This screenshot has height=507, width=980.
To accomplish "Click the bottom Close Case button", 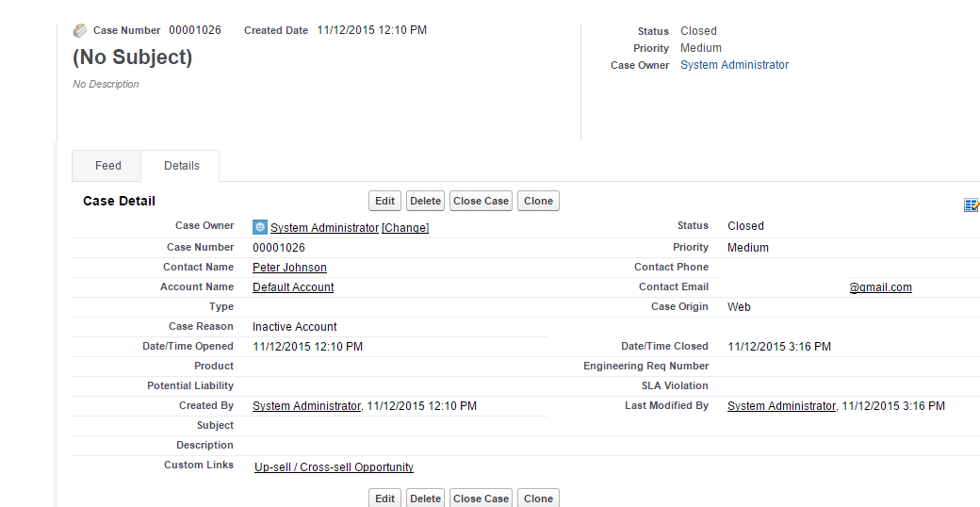I will 481,499.
